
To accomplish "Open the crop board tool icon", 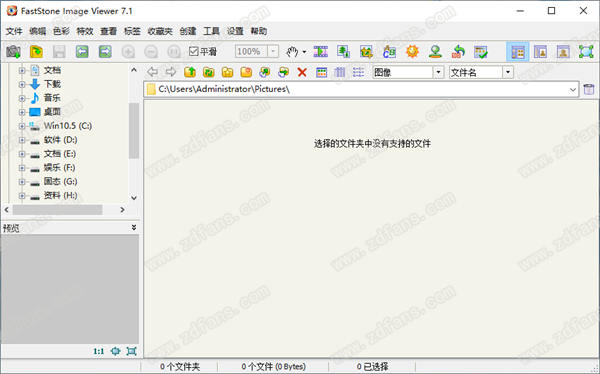I will pyautogui.click(x=366, y=51).
